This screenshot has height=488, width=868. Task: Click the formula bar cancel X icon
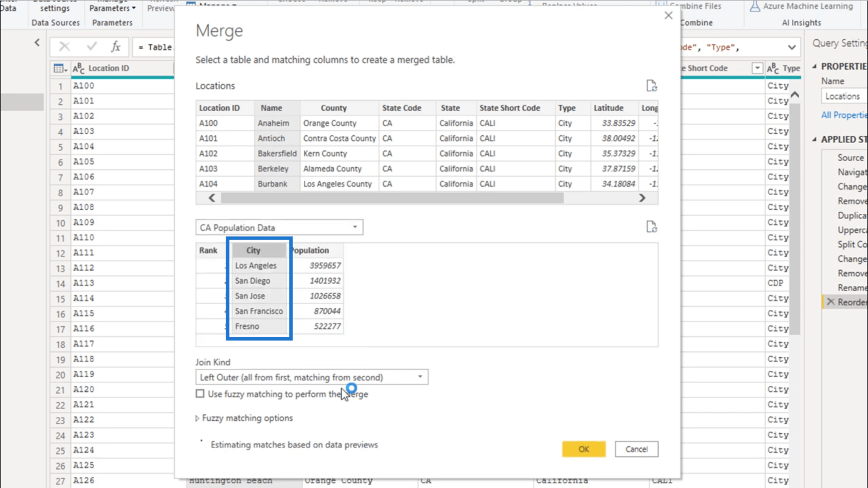65,47
